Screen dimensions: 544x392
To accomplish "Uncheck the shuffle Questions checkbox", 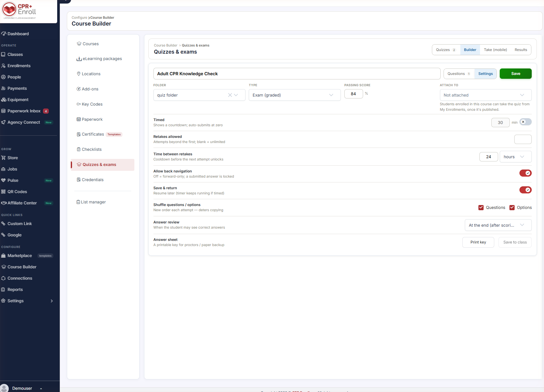I will click(481, 208).
